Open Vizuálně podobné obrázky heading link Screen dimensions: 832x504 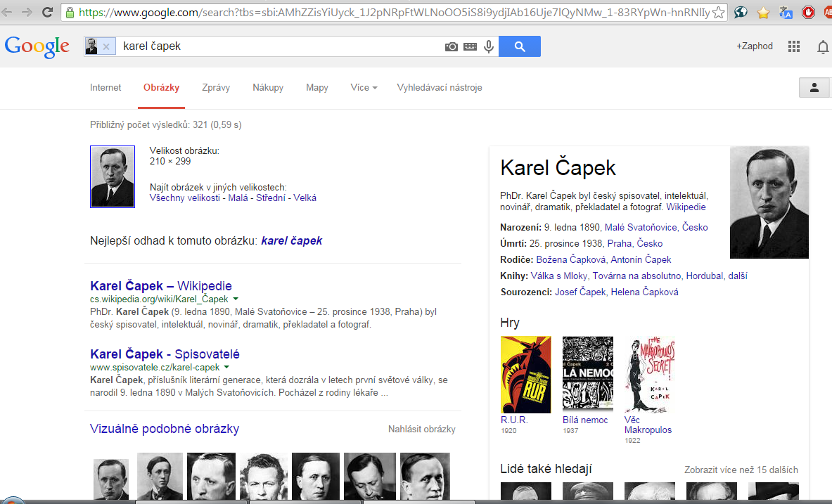click(x=165, y=429)
